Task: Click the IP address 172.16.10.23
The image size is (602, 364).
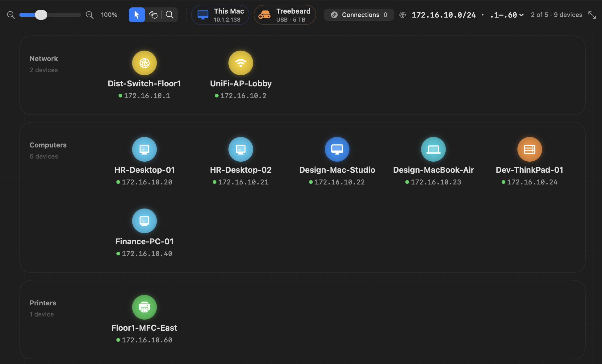Action: [436, 182]
